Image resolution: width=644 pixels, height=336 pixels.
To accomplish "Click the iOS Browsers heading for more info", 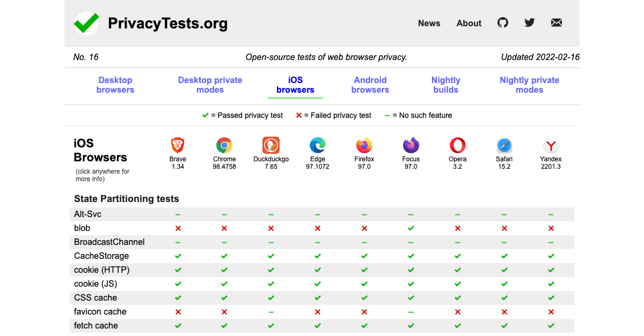I will pyautogui.click(x=100, y=150).
